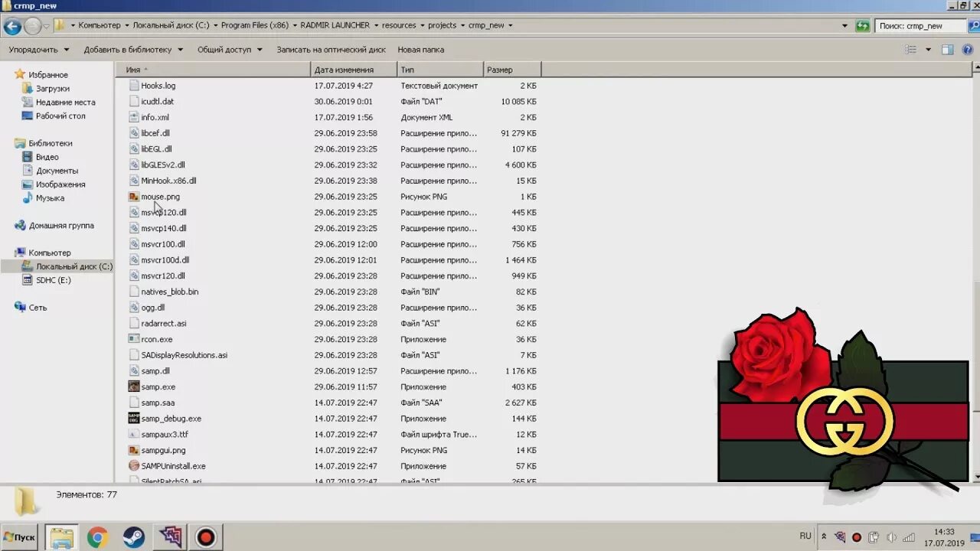Expand the crmp_new breadcrumb arrow
Viewport: 980px width, 551px height.
coord(510,25)
